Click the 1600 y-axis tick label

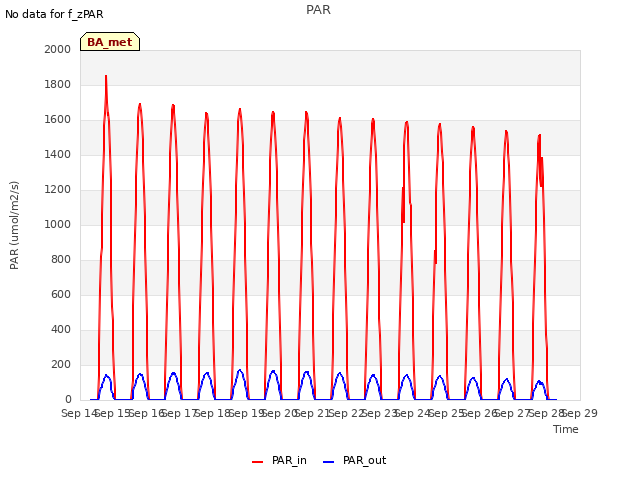click(x=58, y=120)
